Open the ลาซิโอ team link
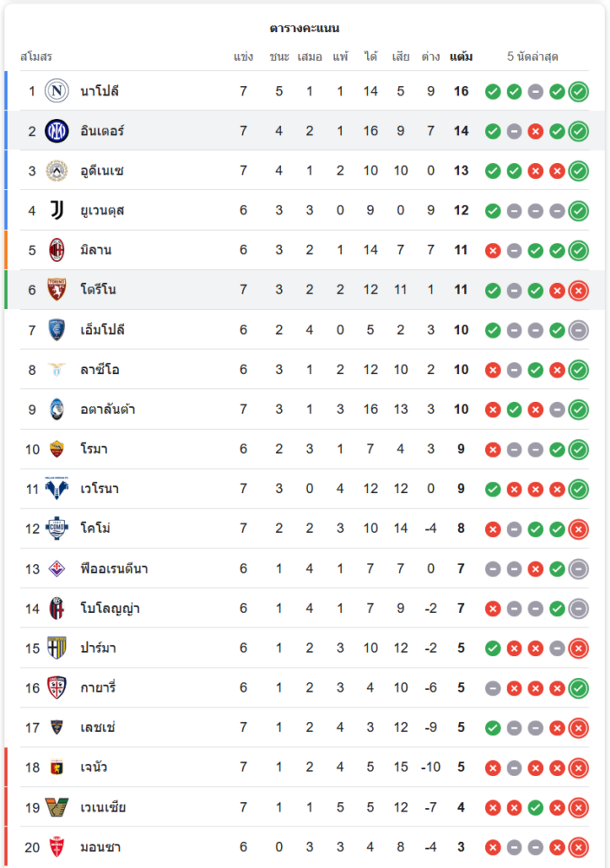 [100, 370]
